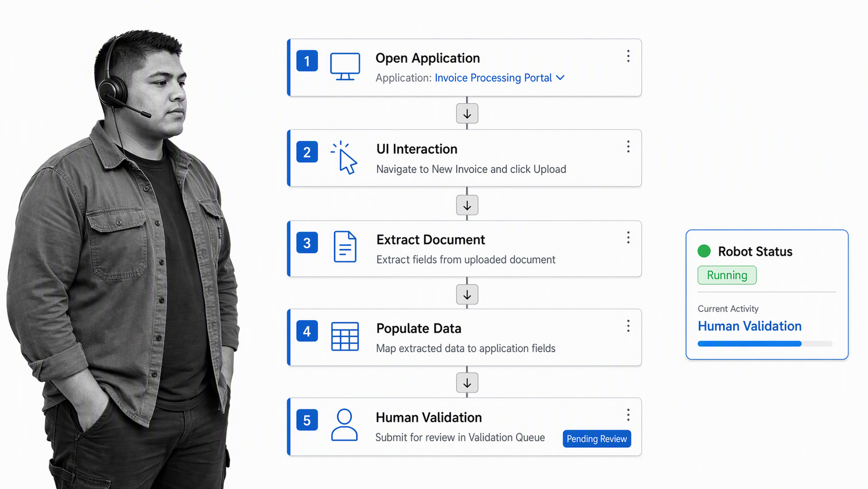This screenshot has height=489, width=868.
Task: Click the 'Application:' label in step 1
Action: tap(403, 77)
